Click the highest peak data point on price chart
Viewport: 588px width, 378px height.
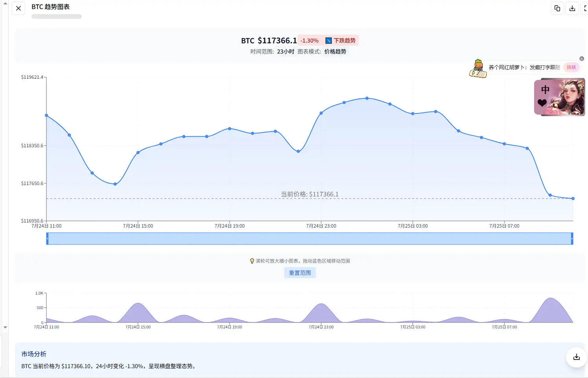click(x=367, y=98)
